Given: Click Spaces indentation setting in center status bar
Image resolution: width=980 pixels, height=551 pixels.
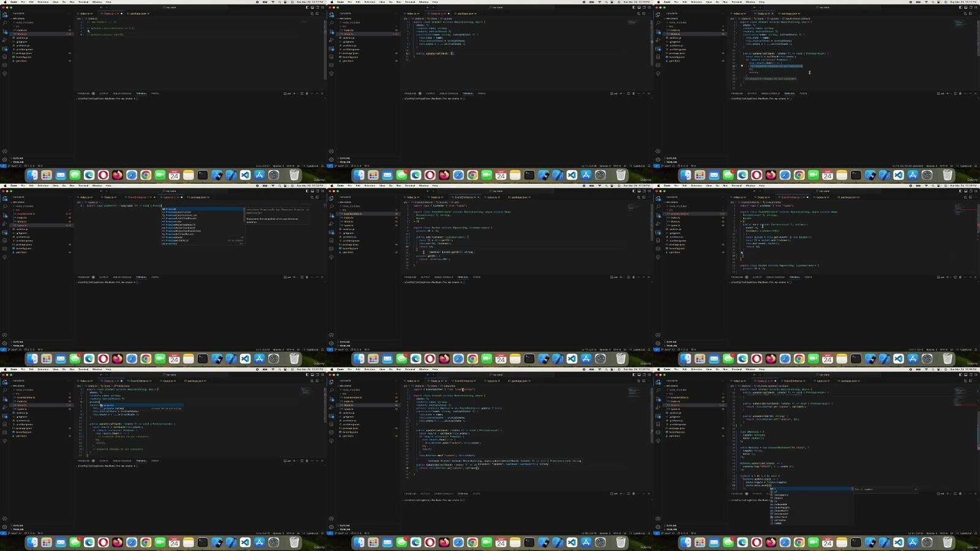Looking at the screenshot, I should [x=605, y=349].
